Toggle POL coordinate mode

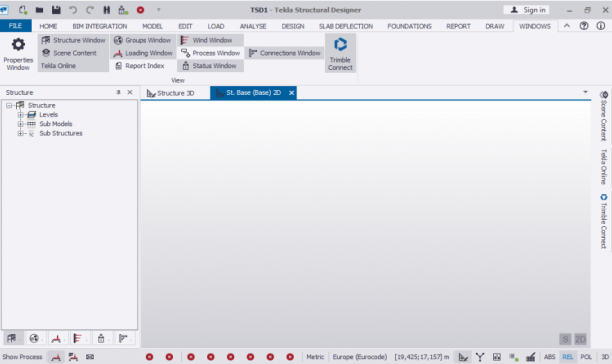coord(586,357)
